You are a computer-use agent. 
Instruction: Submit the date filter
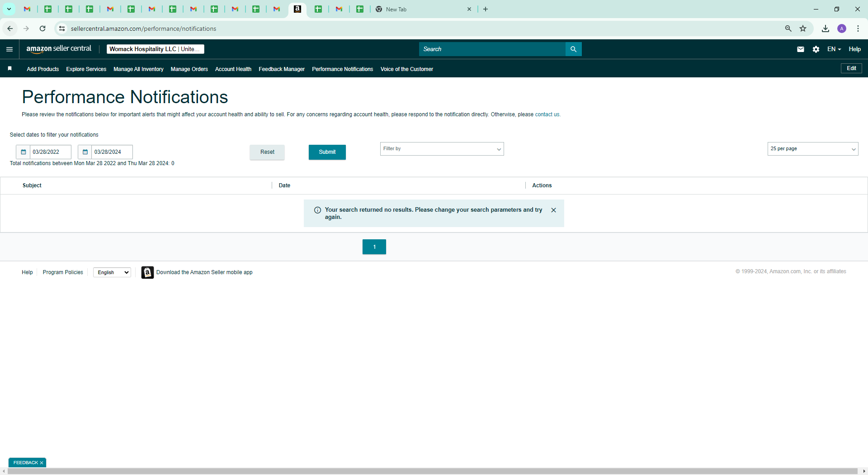(x=327, y=152)
